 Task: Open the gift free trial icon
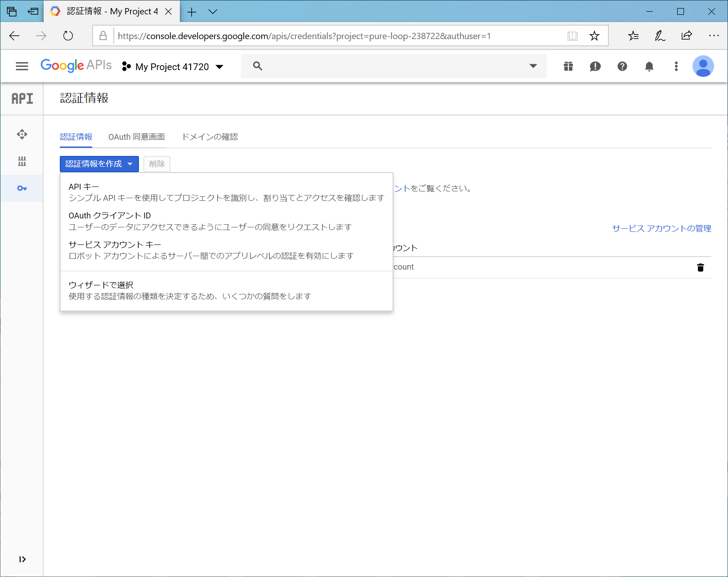coord(568,67)
